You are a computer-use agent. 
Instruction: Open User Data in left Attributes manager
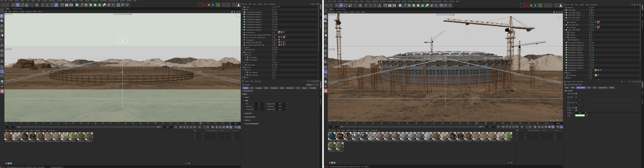[x=258, y=81]
